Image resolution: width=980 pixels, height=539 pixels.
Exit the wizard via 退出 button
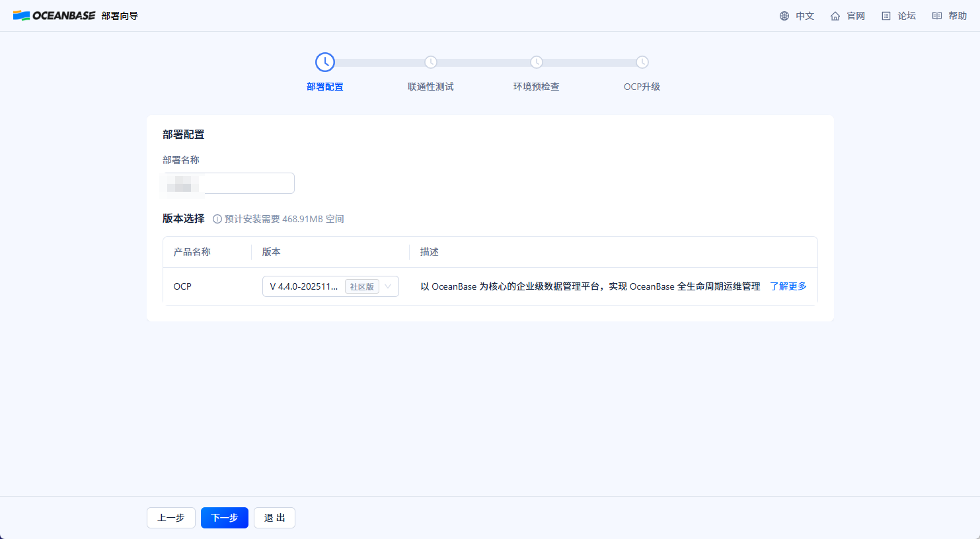pos(274,518)
